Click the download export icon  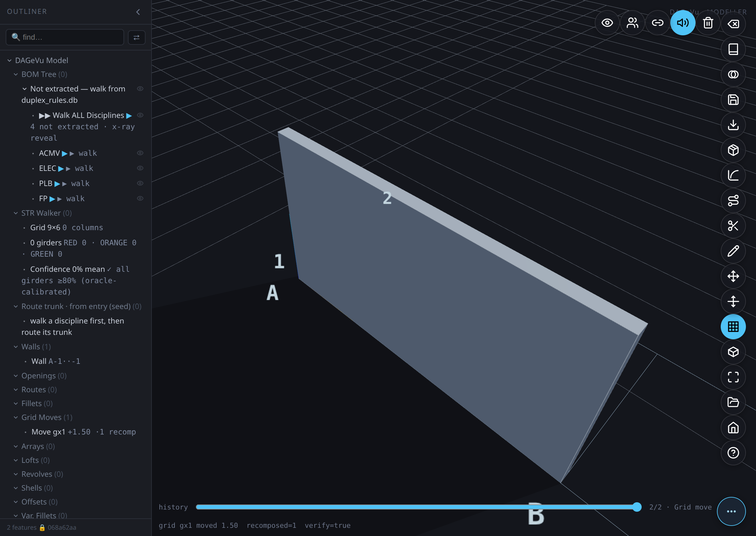733,125
